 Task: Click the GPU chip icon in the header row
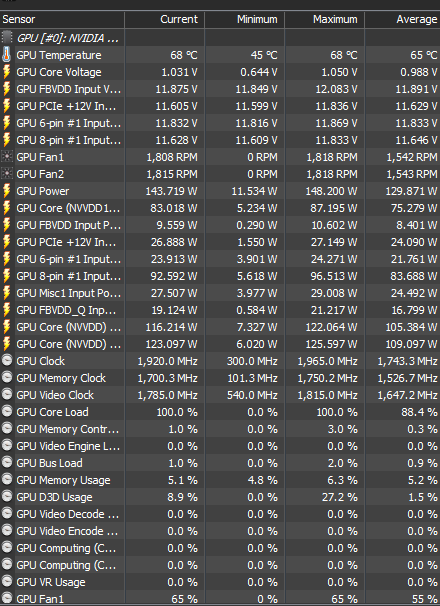(7, 37)
